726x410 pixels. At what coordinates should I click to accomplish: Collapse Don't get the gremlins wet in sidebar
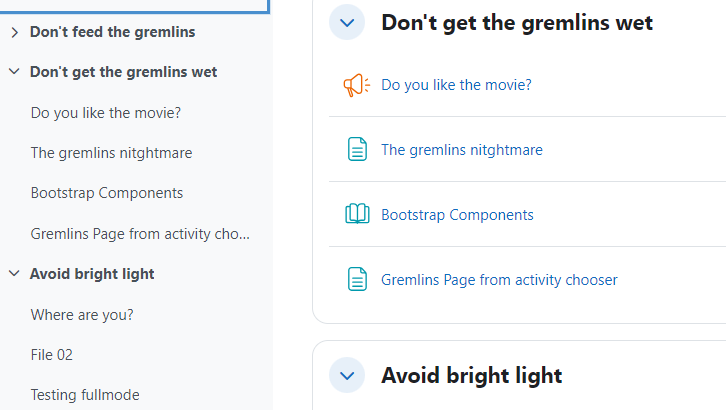tap(14, 72)
